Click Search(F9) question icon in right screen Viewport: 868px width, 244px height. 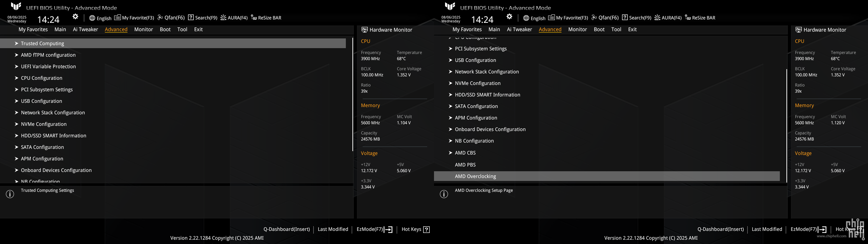625,18
